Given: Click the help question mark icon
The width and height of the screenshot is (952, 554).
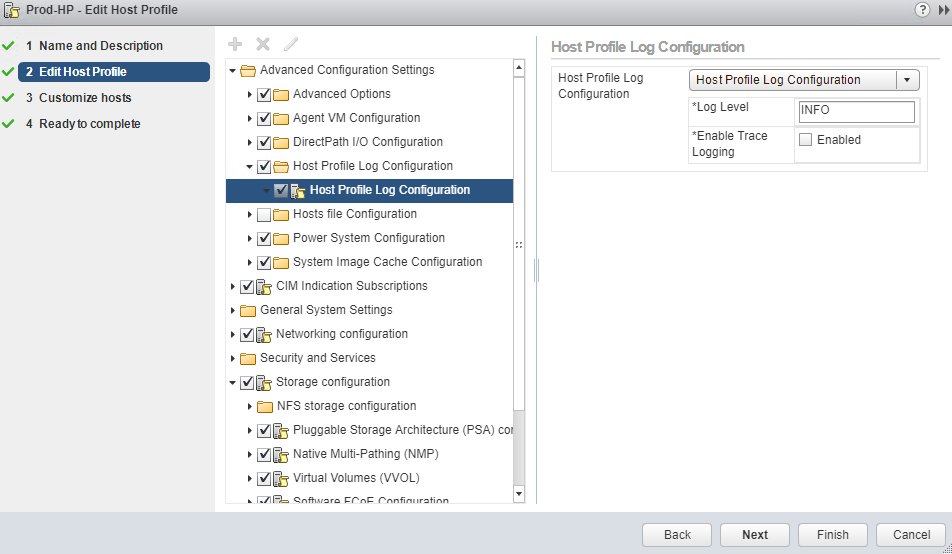Looking at the screenshot, I should pos(922,9).
